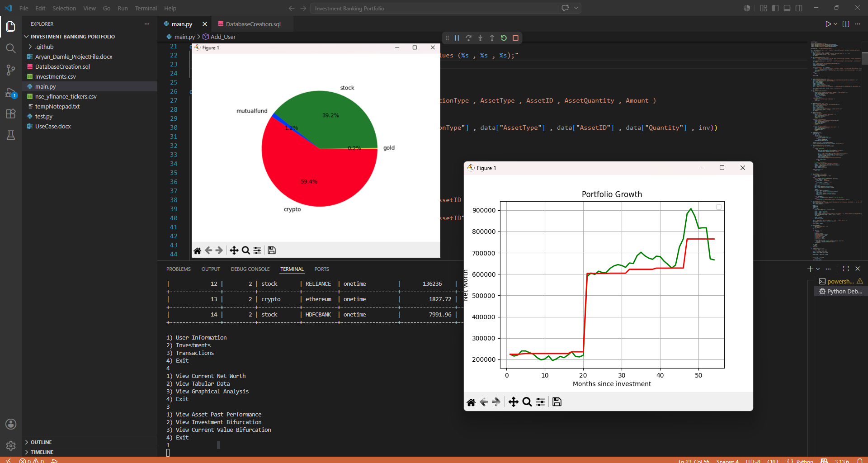Select zoom tool in pie chart figure
Screen dimensions: 868x463
click(x=246, y=250)
